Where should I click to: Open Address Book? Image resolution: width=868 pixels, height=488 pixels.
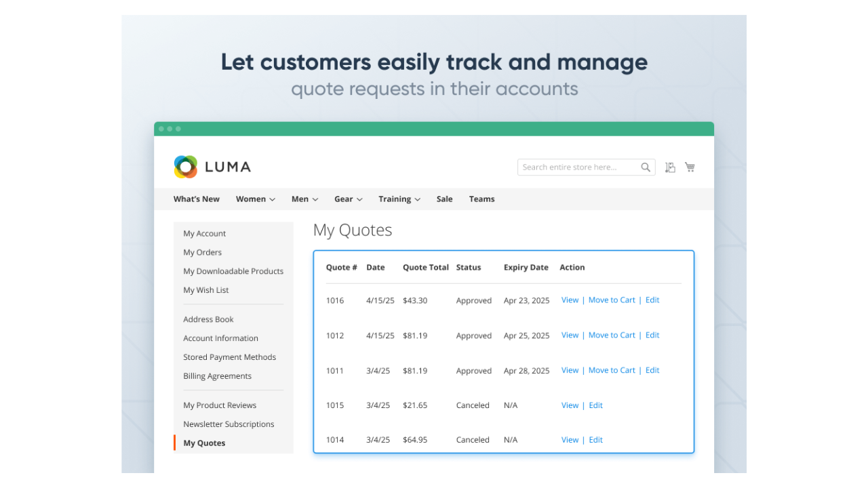click(208, 319)
